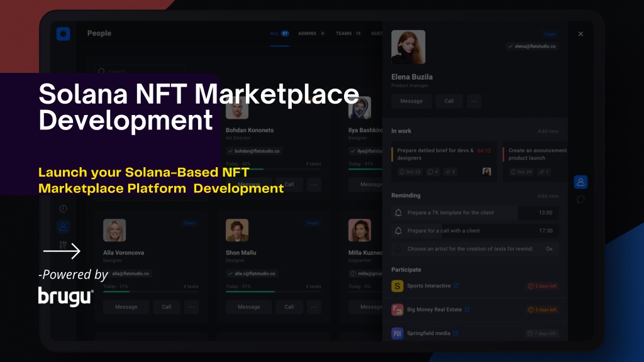Close Elena Buzila's profile panel
The image size is (644, 362).
[x=580, y=34]
